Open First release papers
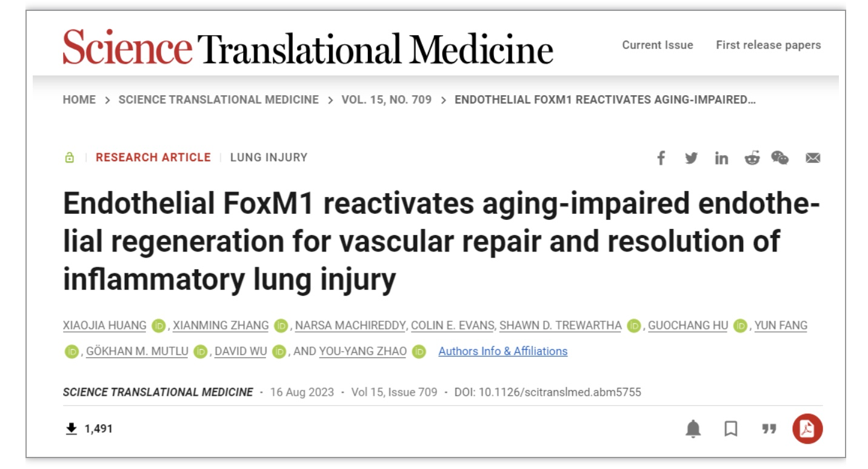The height and width of the screenshot is (469, 868). [769, 45]
